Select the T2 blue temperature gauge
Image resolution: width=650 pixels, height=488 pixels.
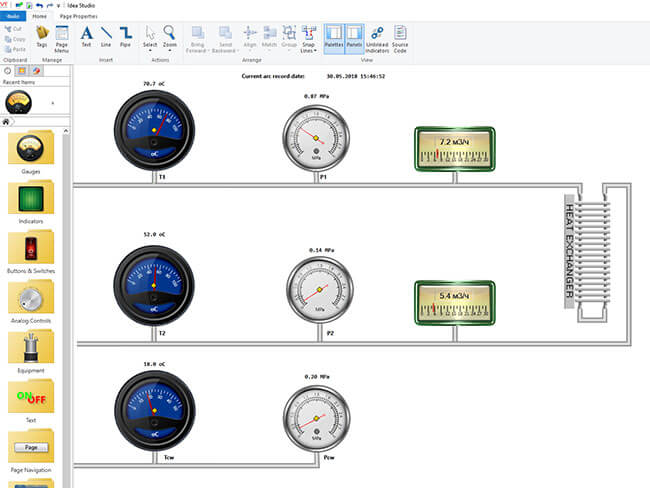click(x=154, y=286)
